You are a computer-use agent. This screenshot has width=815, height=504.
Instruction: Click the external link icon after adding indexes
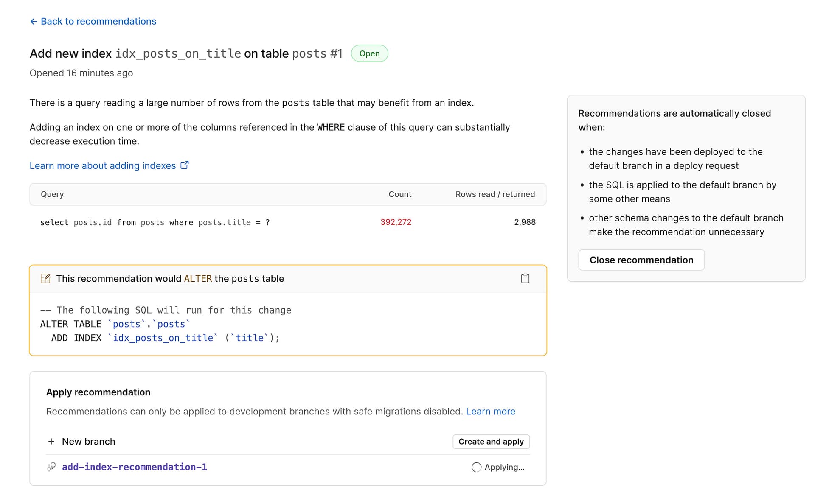pyautogui.click(x=185, y=165)
